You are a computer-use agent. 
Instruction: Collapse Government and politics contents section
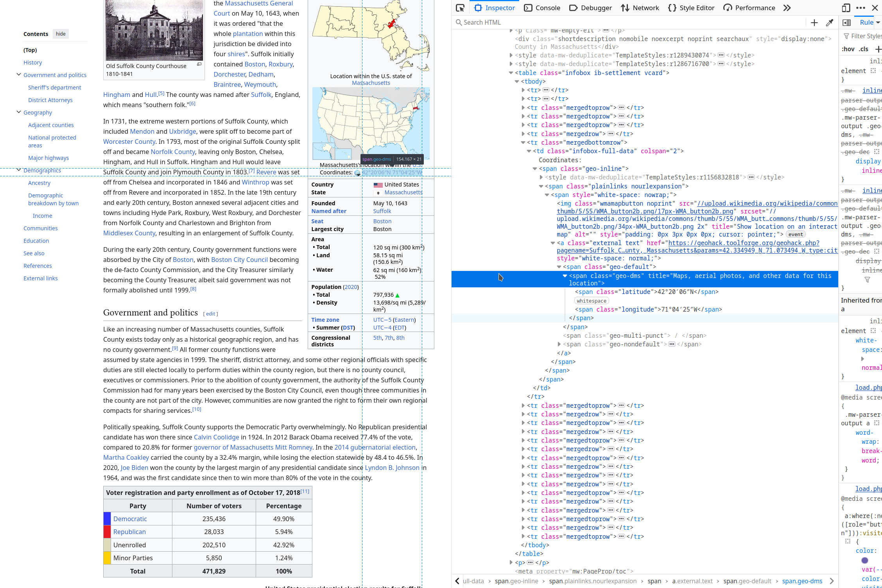coord(18,75)
